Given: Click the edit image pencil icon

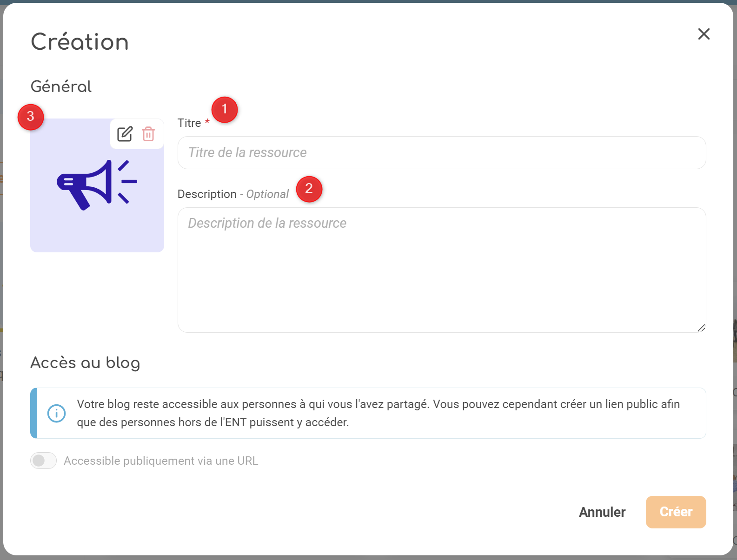Looking at the screenshot, I should pos(125,134).
